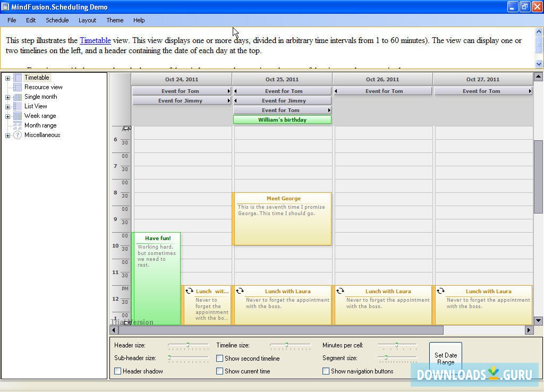The image size is (544, 392).
Task: Expand the Timetable tree node
Action: tap(7, 78)
